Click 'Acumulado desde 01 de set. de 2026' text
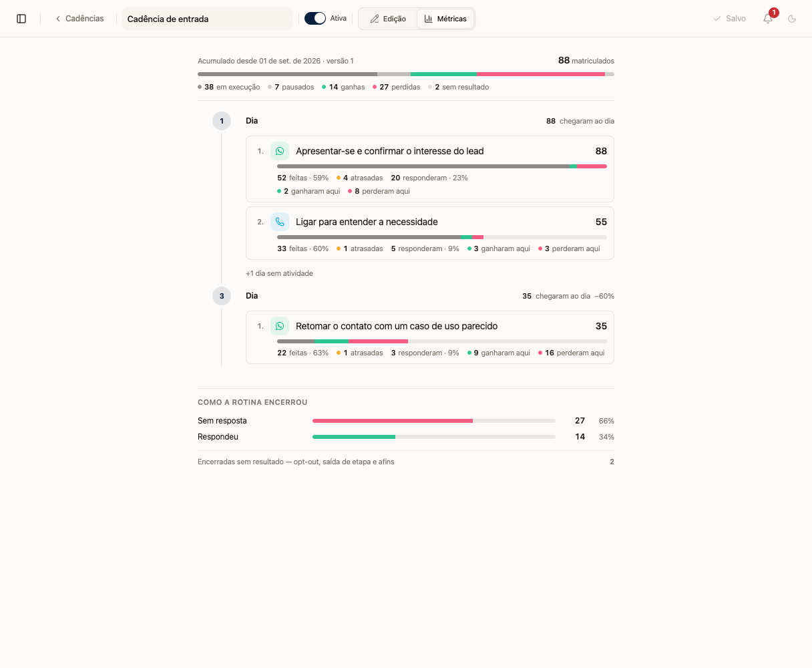Viewport: 812px width, 668px height. click(259, 61)
